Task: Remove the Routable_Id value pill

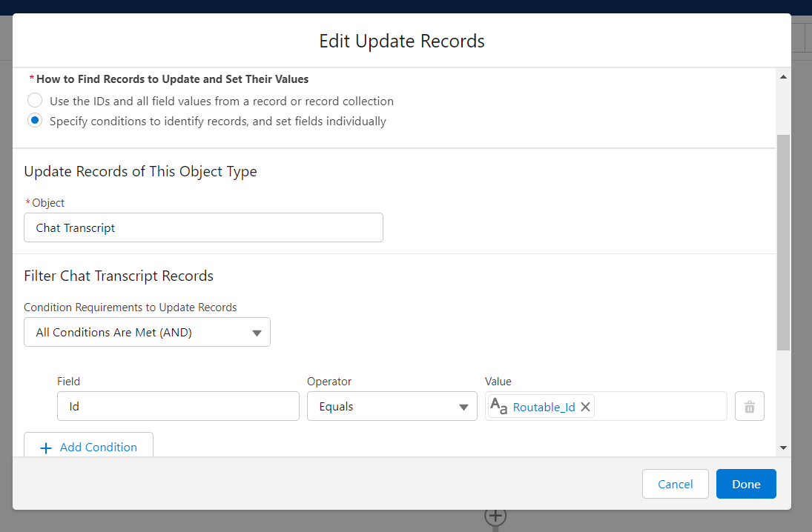Action: (x=585, y=407)
